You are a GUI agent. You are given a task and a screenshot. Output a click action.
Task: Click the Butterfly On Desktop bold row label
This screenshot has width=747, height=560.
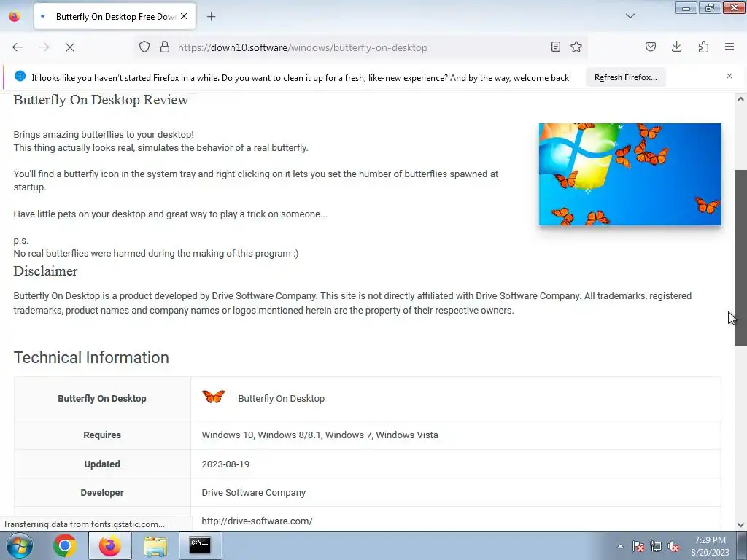(102, 399)
